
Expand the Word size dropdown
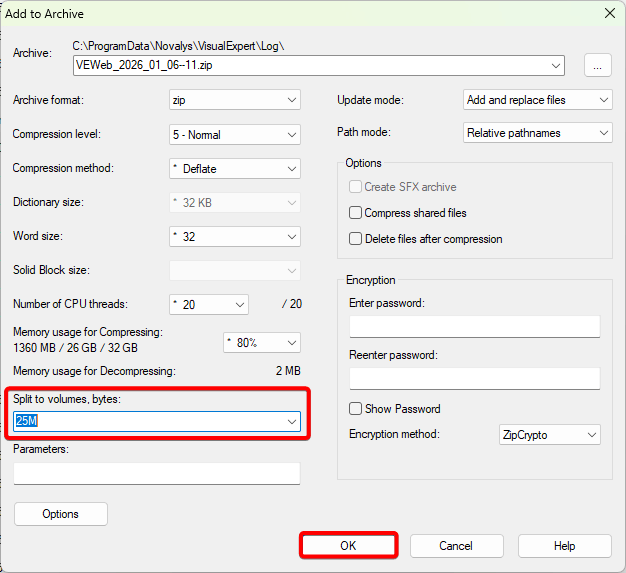coord(234,237)
